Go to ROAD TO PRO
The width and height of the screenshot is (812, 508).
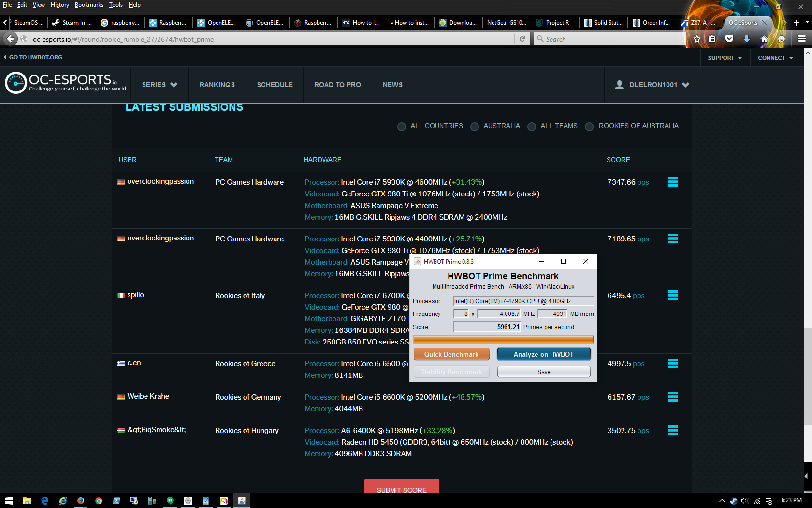(x=337, y=85)
